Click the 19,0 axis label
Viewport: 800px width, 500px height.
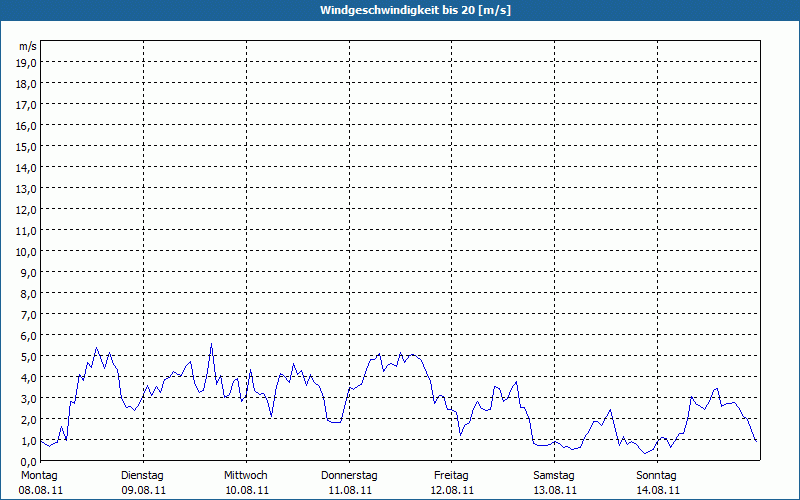pyautogui.click(x=26, y=63)
